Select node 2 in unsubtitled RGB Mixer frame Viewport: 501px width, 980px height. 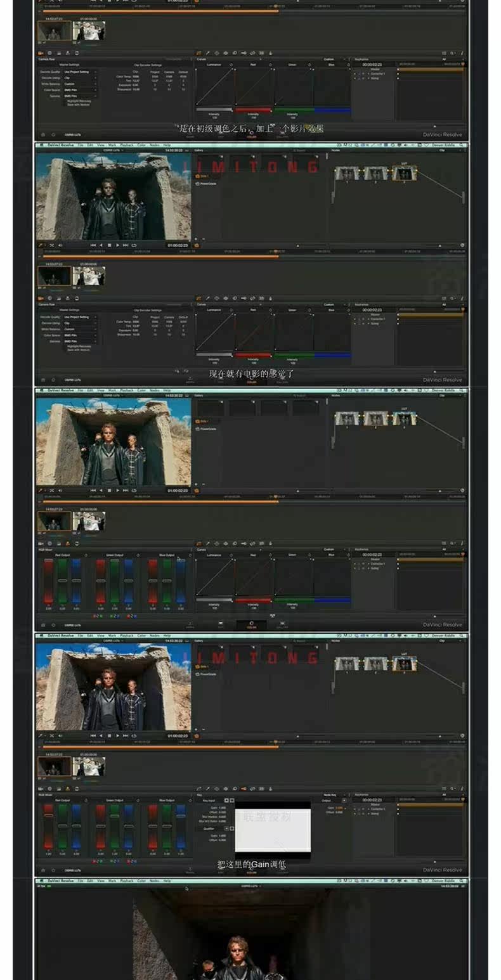tap(375, 418)
